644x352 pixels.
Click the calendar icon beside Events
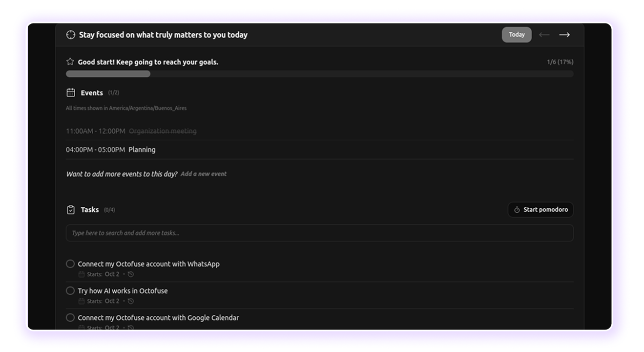pyautogui.click(x=71, y=93)
